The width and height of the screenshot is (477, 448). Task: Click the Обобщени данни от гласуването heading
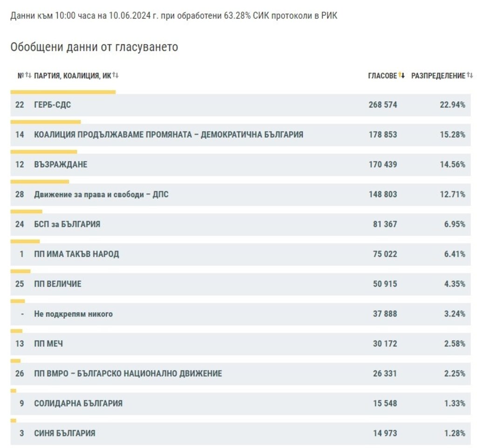[94, 48]
